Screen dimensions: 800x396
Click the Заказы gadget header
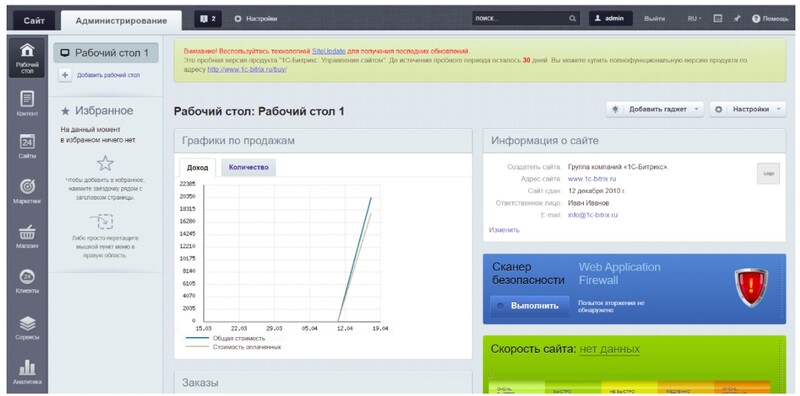323,382
